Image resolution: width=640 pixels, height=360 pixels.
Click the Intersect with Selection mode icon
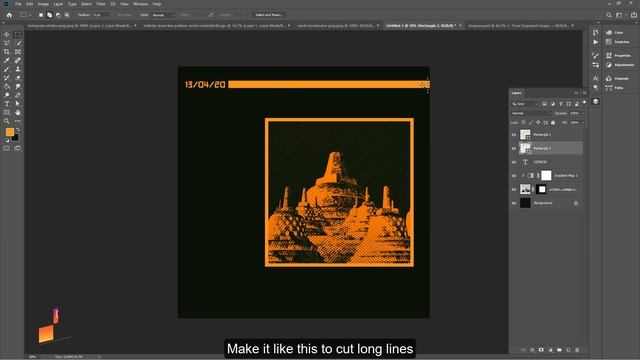coord(67,15)
